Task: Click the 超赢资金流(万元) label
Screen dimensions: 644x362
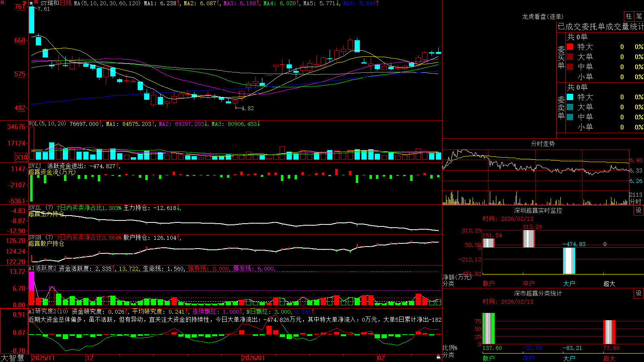Action: point(52,172)
